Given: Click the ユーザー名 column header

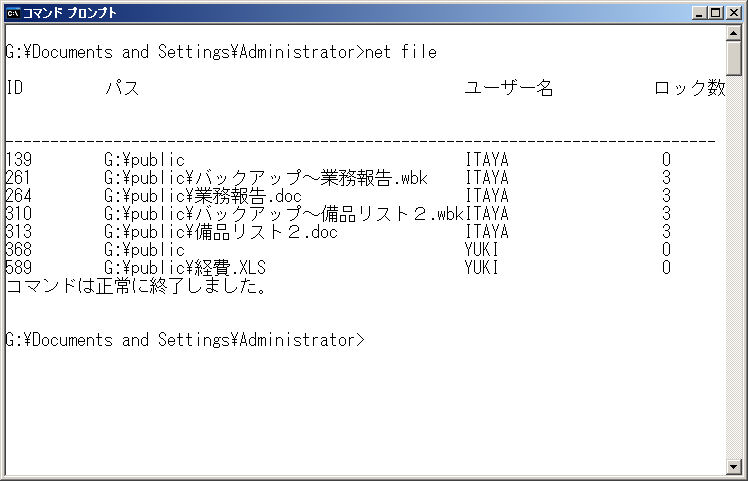Looking at the screenshot, I should [x=509, y=88].
